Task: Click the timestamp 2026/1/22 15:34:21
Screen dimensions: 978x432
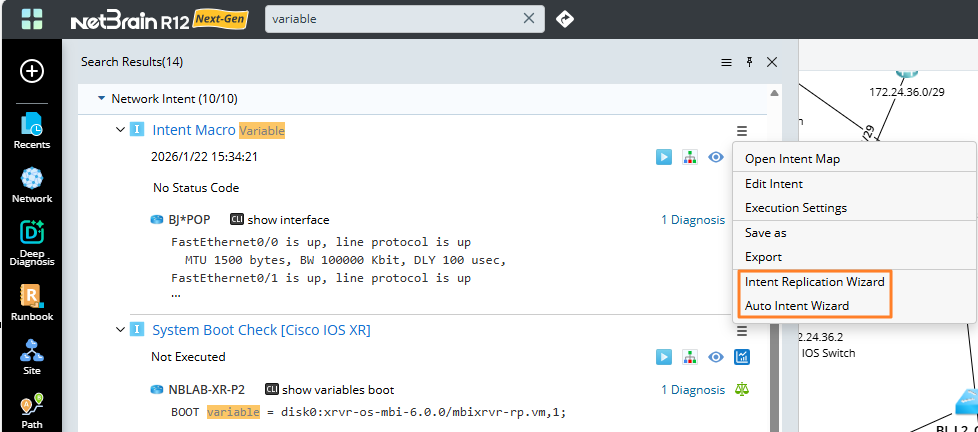Action: point(204,156)
